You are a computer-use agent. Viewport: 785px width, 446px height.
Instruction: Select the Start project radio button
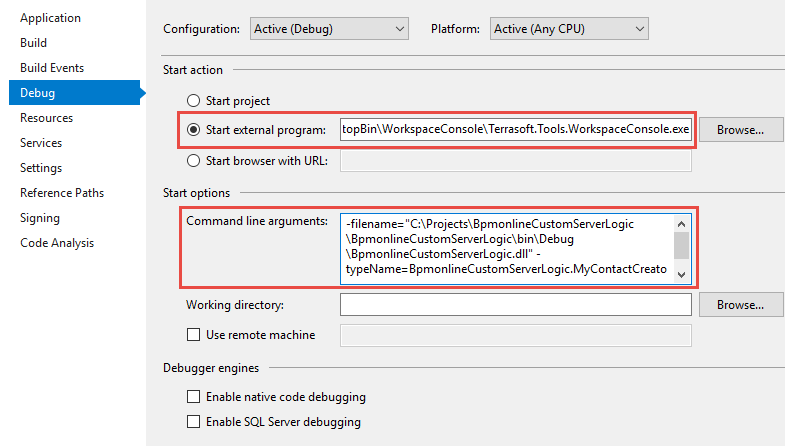(194, 101)
